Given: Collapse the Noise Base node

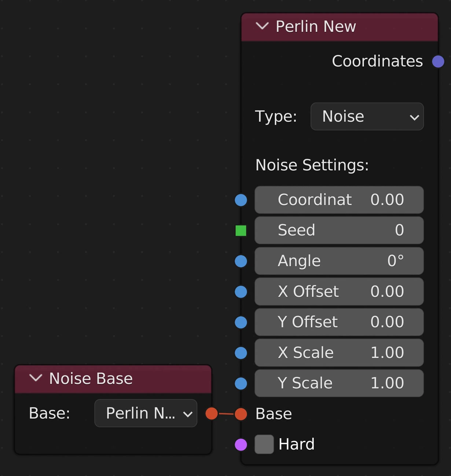Looking at the screenshot, I should tap(36, 378).
